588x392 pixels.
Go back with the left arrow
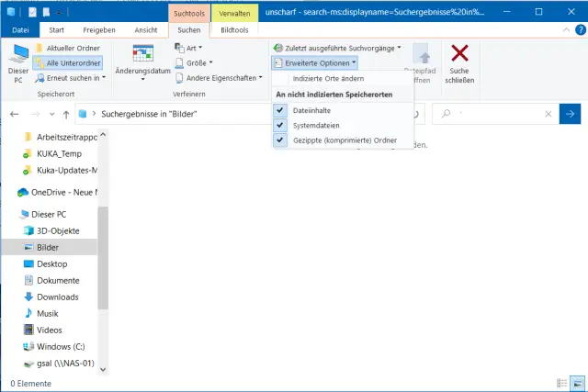pos(15,114)
